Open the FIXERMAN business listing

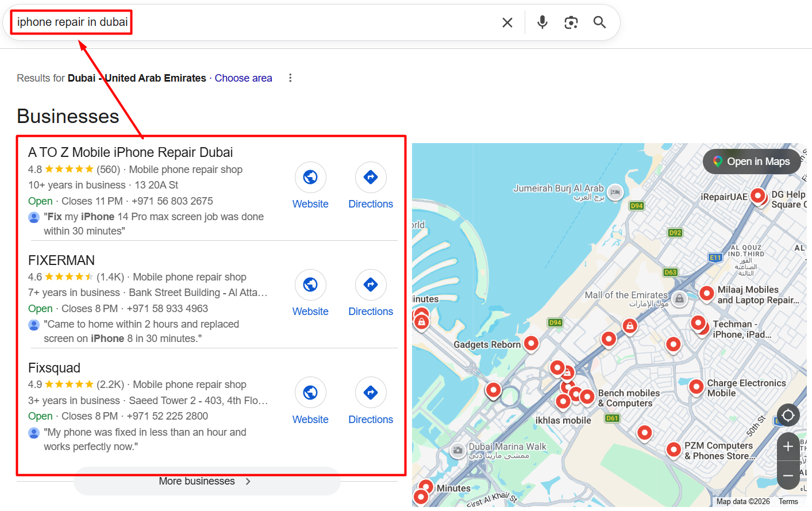61,260
